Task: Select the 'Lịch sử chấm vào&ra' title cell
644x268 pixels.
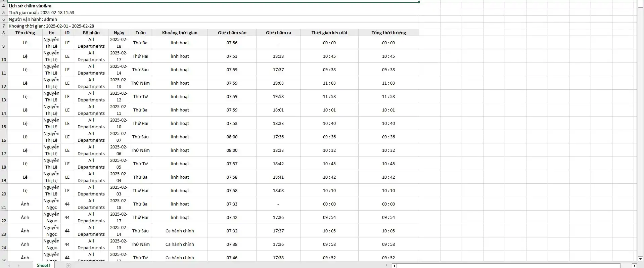Action: point(30,6)
